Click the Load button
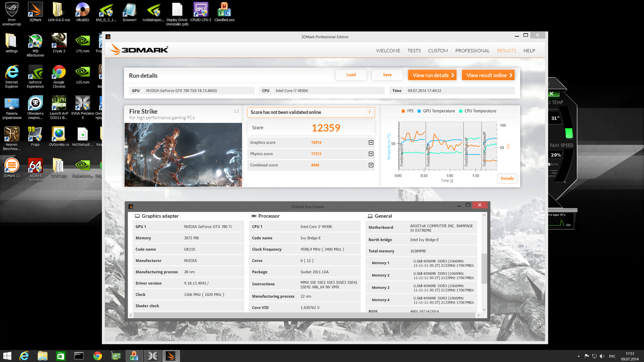This screenshot has height=362, width=644. (x=351, y=75)
